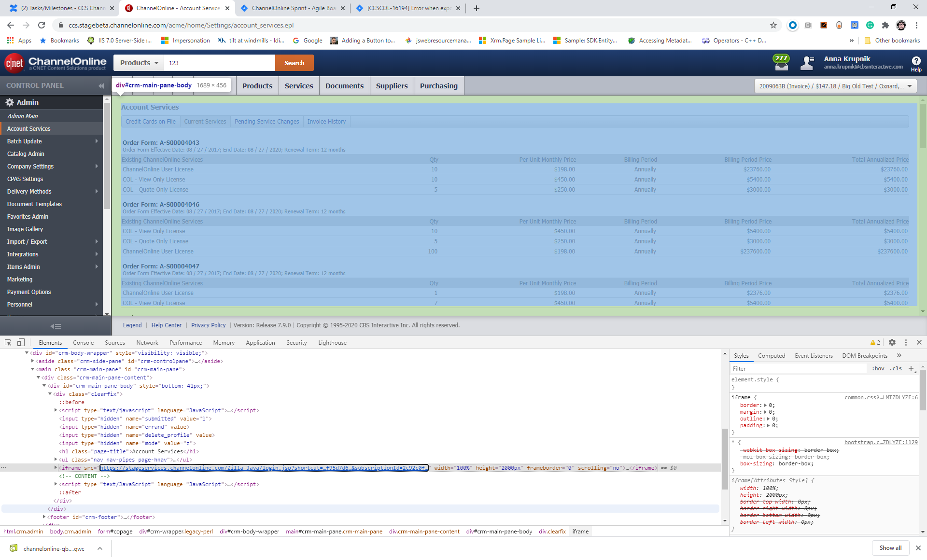Open the Suppliers top tab
The height and width of the screenshot is (560, 927).
click(x=392, y=85)
